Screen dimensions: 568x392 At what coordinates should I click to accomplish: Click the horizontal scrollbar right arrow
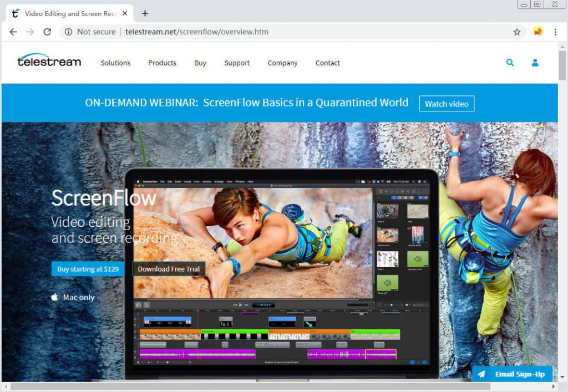[553, 386]
